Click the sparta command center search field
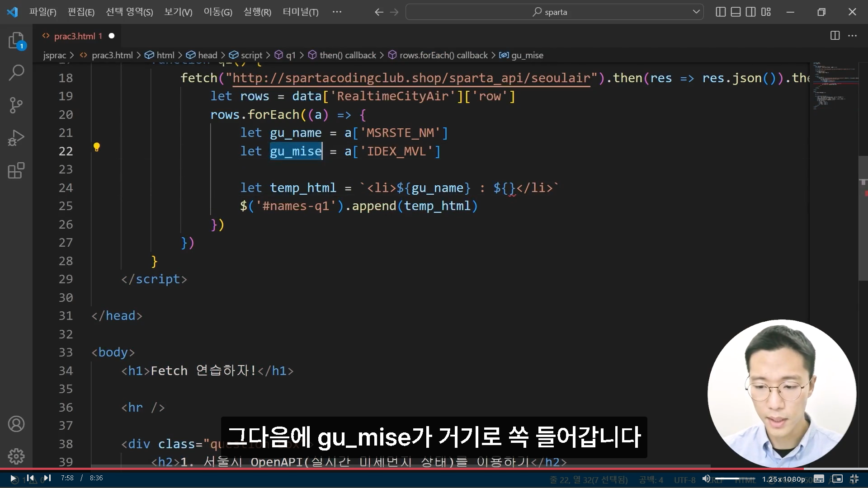 pos(555,12)
